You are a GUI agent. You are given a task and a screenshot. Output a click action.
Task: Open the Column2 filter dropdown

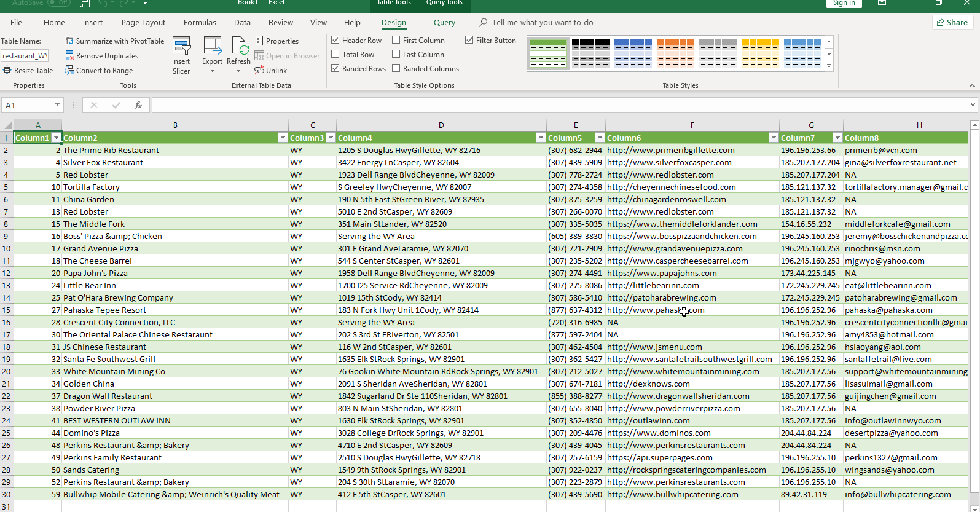(x=283, y=138)
